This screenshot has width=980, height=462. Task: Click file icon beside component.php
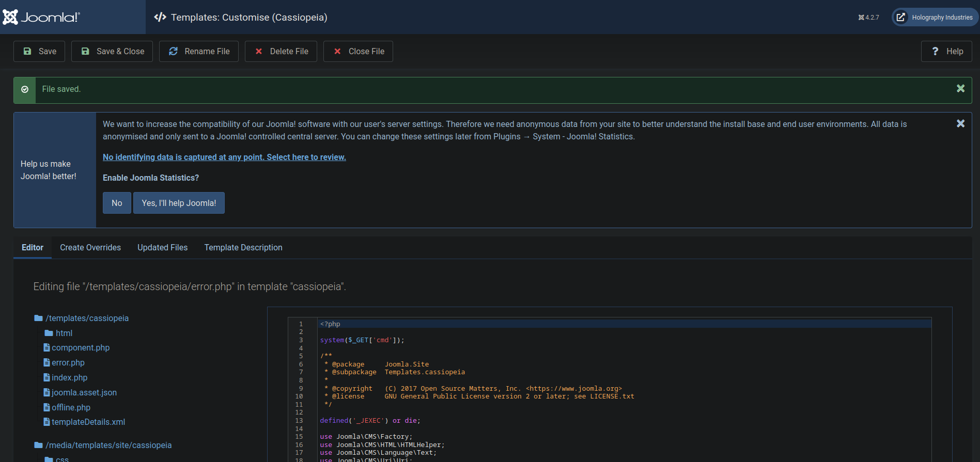(46, 347)
